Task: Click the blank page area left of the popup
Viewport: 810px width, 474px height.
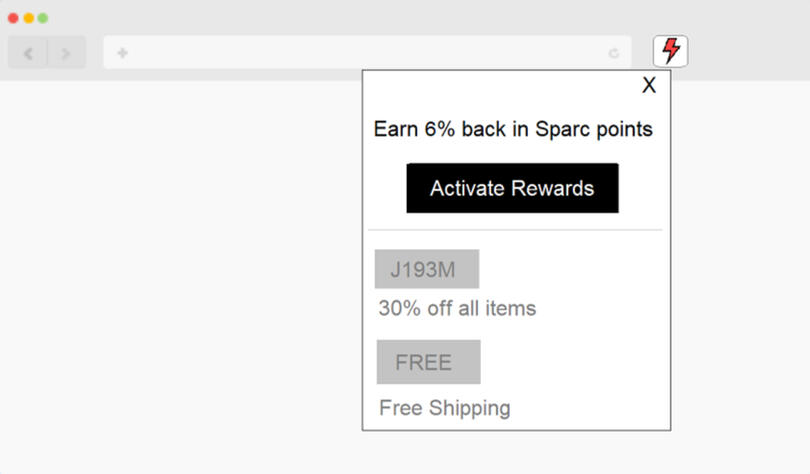Action: click(x=180, y=270)
